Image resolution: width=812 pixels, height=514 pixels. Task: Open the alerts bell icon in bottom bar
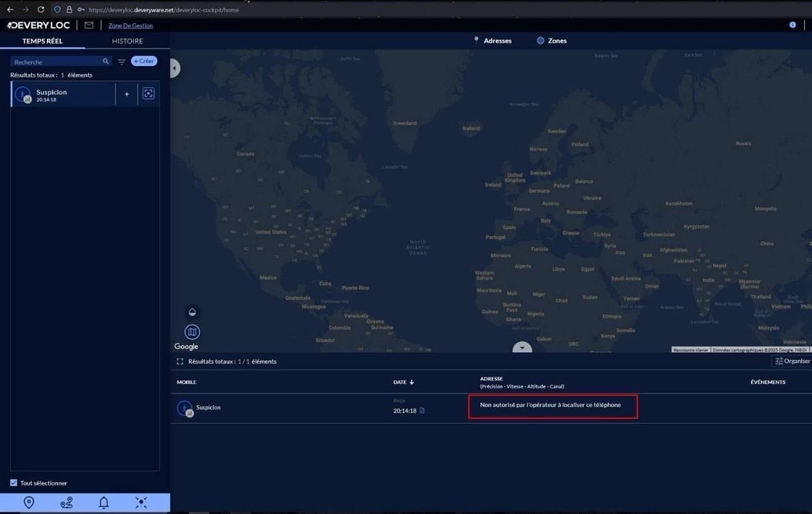pyautogui.click(x=104, y=503)
